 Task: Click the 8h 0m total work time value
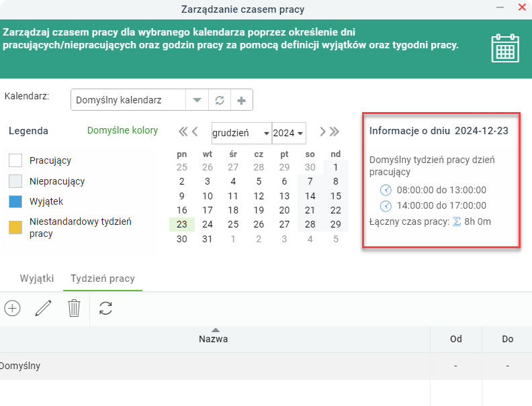coord(478,221)
